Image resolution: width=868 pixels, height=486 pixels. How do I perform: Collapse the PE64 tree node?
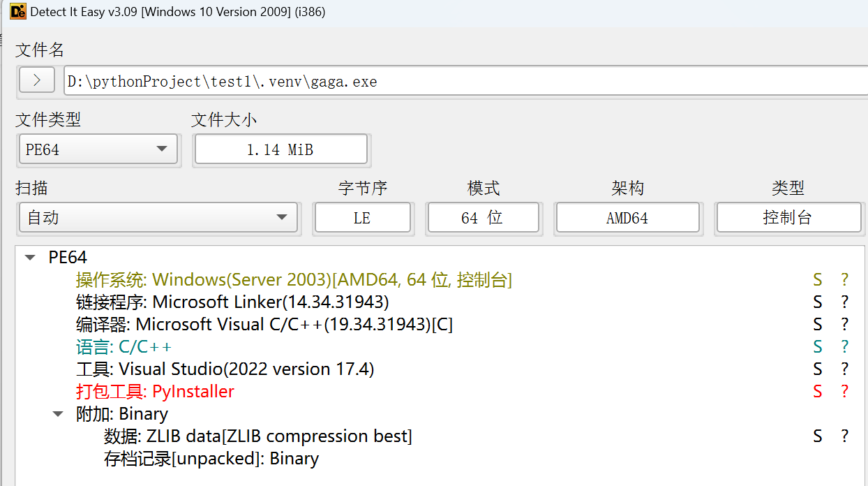tap(30, 258)
